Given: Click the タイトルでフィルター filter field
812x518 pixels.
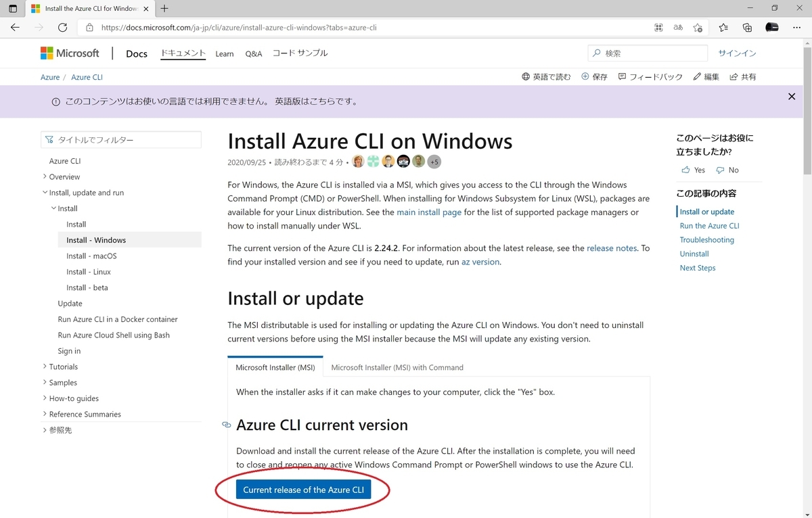Looking at the screenshot, I should pyautogui.click(x=121, y=140).
